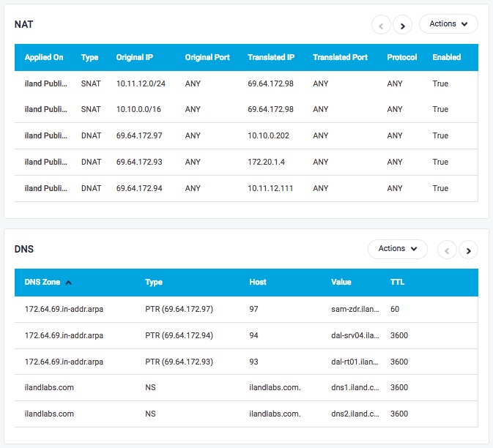Viewport: 493px width, 448px height.
Task: Open the DNS Actions dropdown
Action: [x=398, y=249]
